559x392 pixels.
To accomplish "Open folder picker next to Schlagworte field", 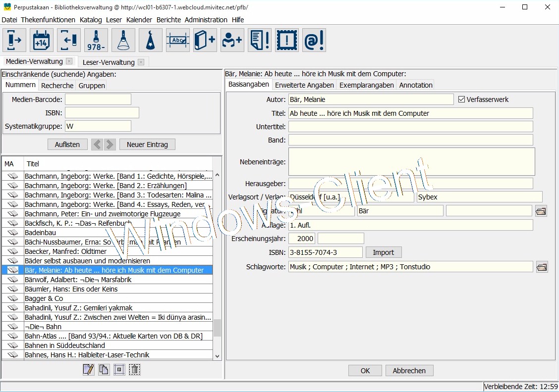I will (541, 267).
